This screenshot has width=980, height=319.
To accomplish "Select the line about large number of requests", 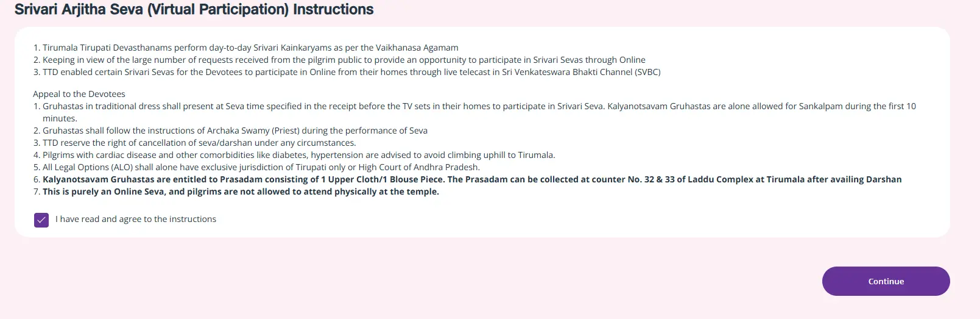I will coord(344,60).
